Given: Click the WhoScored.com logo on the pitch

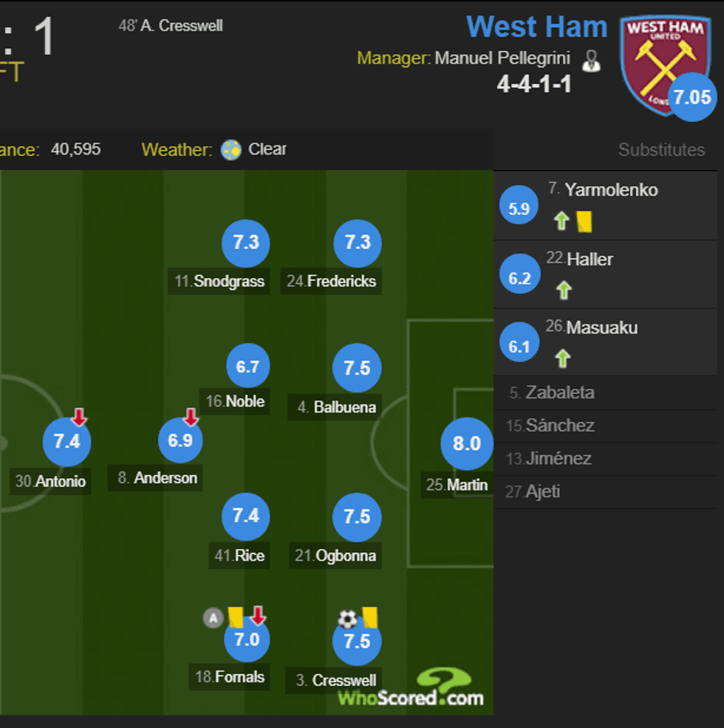Looking at the screenshot, I should tap(411, 689).
